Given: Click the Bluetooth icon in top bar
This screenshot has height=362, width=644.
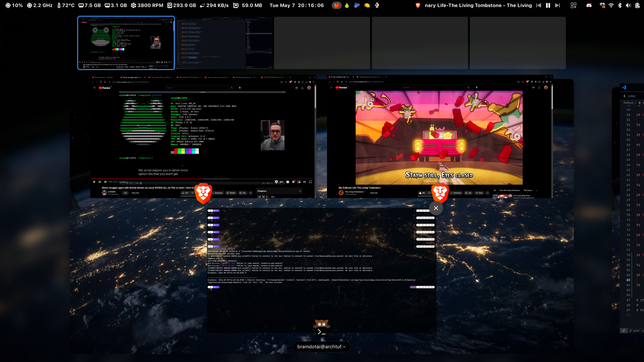Looking at the screenshot, I should tap(620, 5).
